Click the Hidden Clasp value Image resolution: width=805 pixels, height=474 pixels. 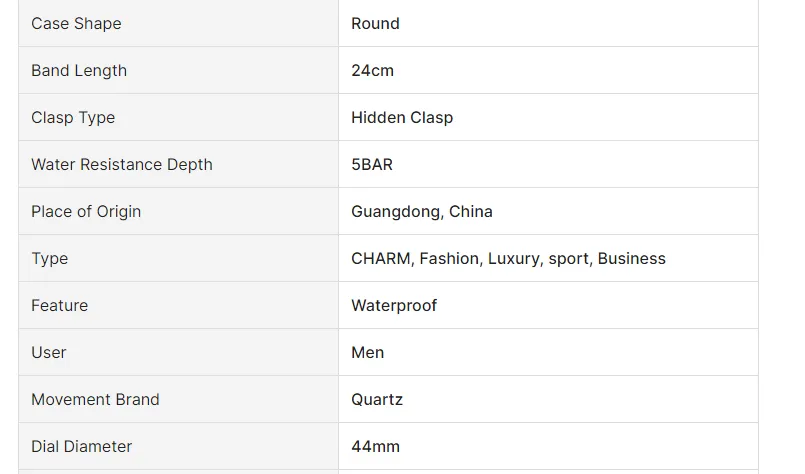402,117
